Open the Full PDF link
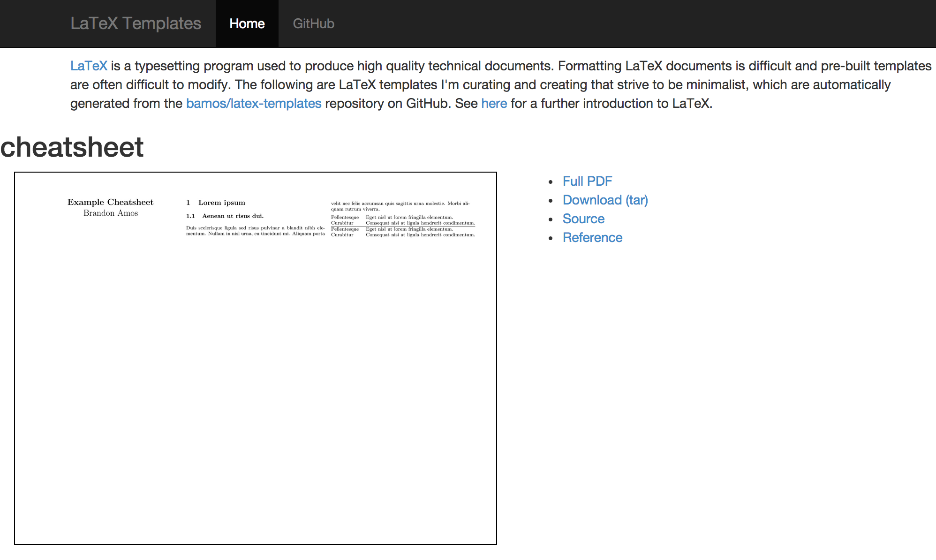This screenshot has width=936, height=560. pos(587,181)
